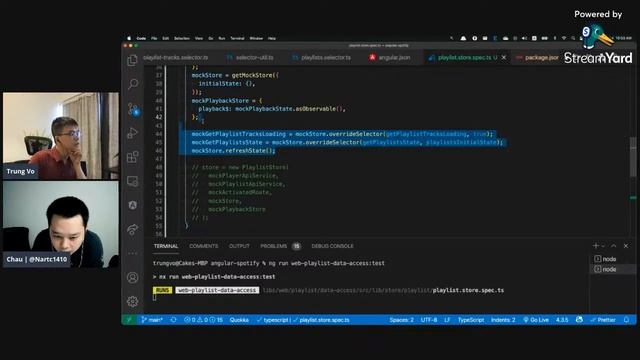Create a new terminal with plus icon

pyautogui.click(x=596, y=246)
